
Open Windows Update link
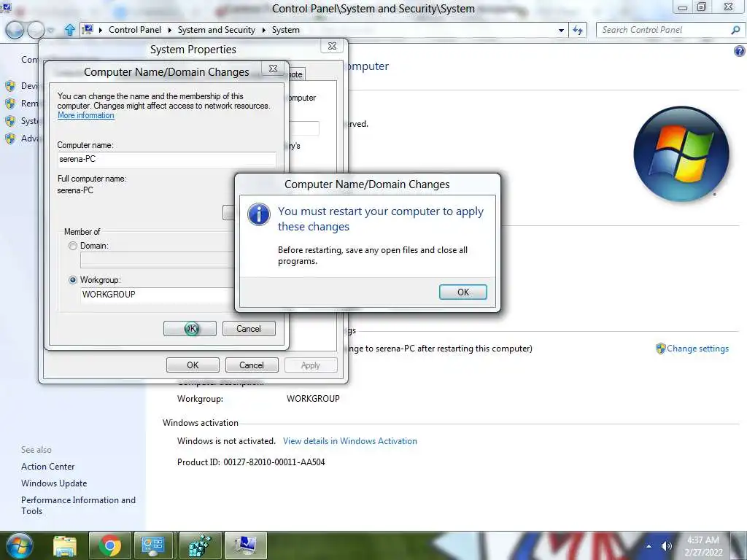tap(54, 483)
